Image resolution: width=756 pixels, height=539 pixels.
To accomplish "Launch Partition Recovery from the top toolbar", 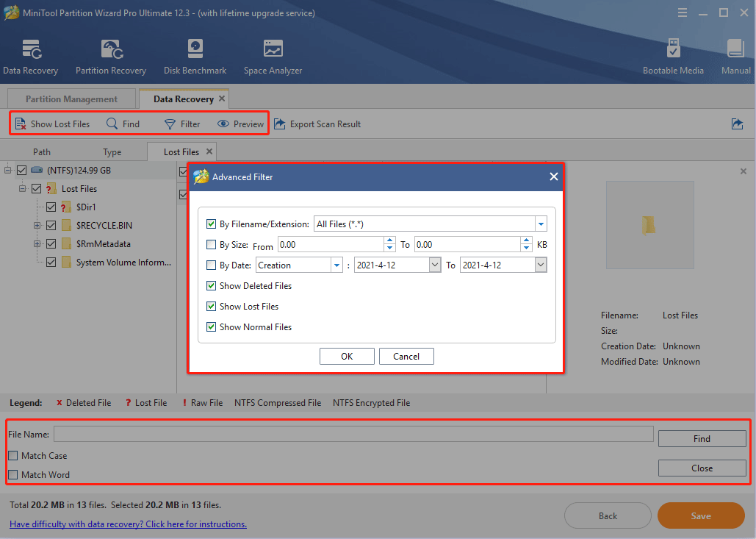I will (112, 49).
